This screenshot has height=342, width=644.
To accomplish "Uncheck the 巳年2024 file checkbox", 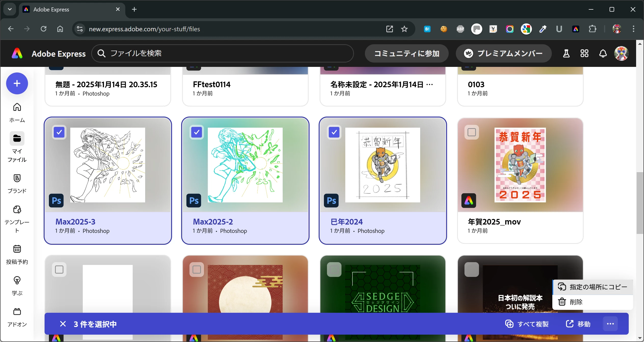I will click(334, 132).
